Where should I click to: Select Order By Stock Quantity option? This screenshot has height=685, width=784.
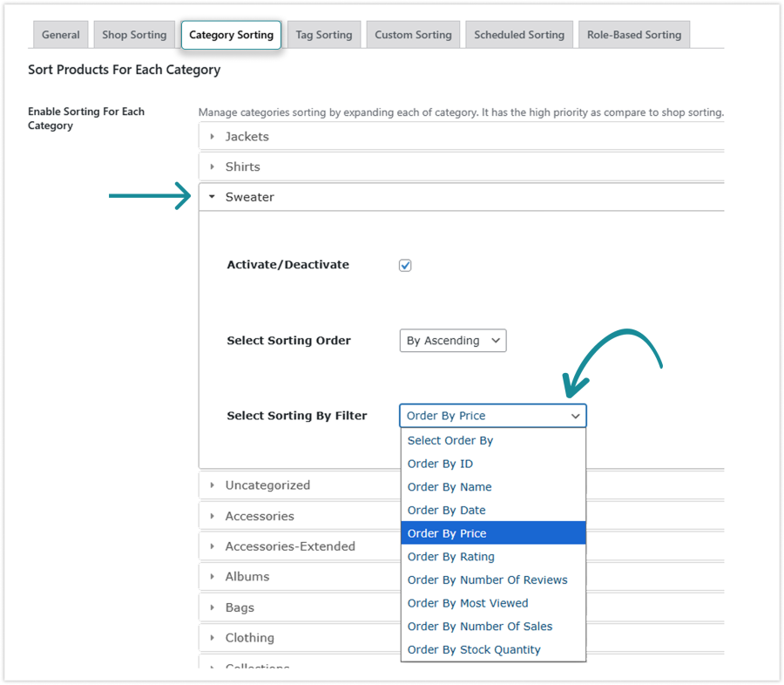pos(474,649)
